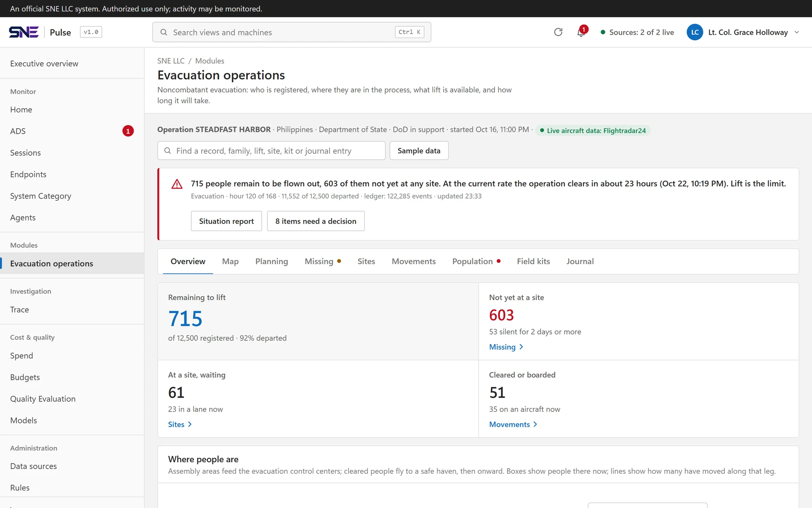The width and height of the screenshot is (812, 508).
Task: Expand the user account chevron
Action: (797, 32)
